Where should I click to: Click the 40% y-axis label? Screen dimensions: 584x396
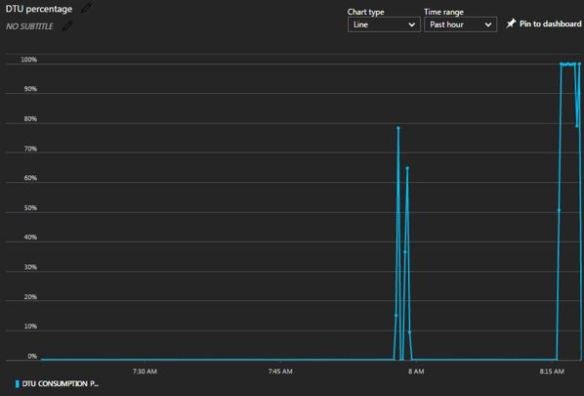31,237
